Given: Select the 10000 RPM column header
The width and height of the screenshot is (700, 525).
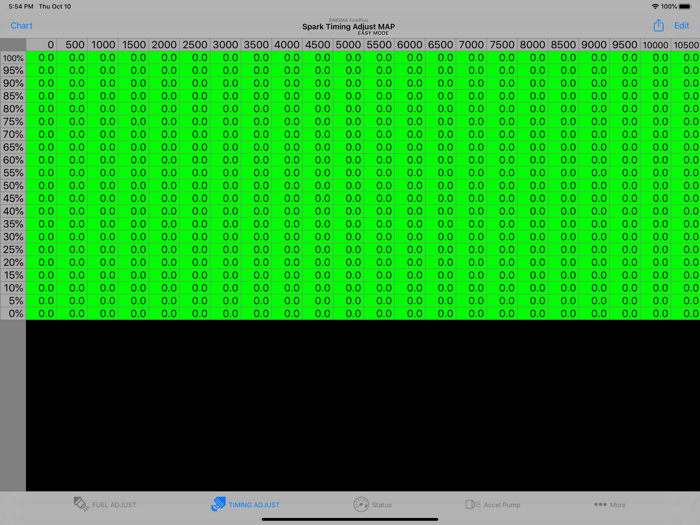Looking at the screenshot, I should point(656,45).
